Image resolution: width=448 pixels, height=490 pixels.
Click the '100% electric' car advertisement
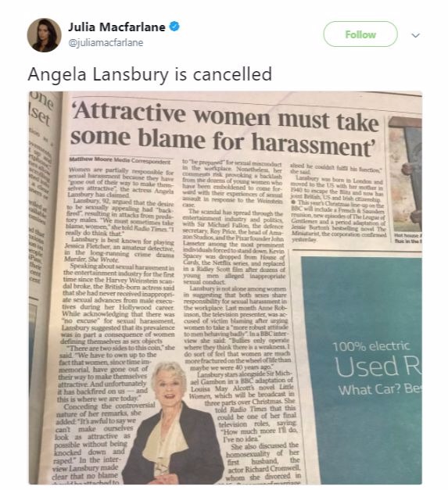362,370
